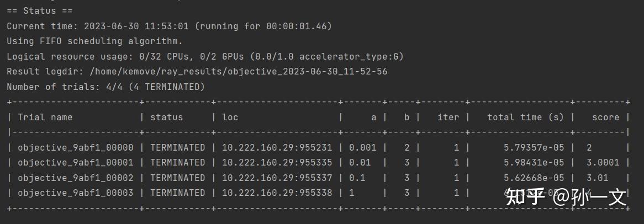Click trial name objective_9abf1_00002
The width and height of the screenshot is (644, 224).
click(x=76, y=178)
